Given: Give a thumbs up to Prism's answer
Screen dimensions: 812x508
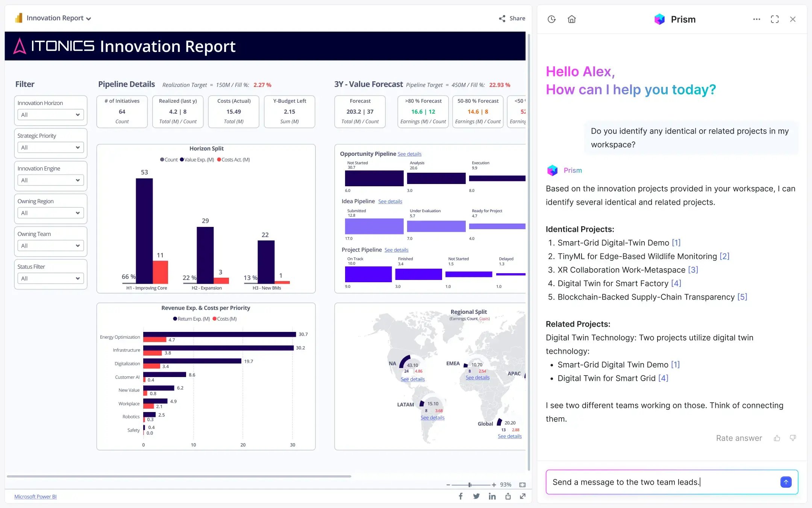Looking at the screenshot, I should tap(777, 438).
